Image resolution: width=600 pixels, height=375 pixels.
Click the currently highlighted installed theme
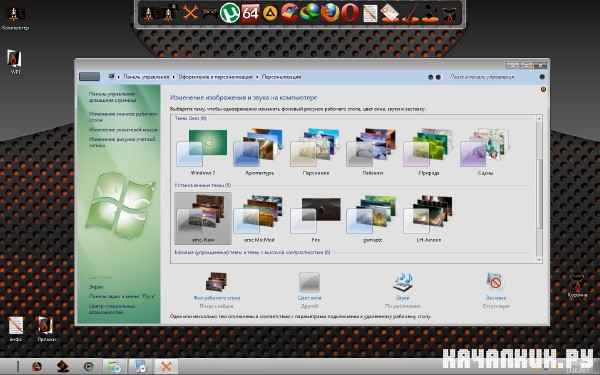click(x=203, y=218)
